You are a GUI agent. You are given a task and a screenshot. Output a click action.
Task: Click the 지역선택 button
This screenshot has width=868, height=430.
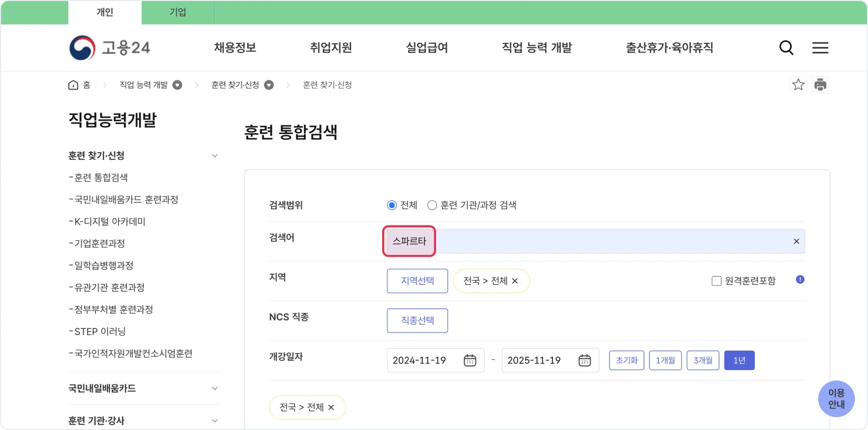coord(417,281)
